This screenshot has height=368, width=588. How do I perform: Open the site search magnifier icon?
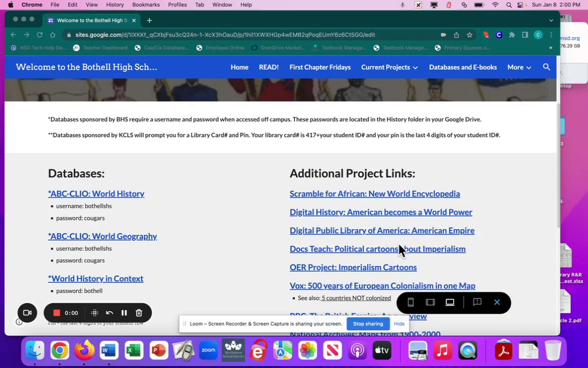click(x=546, y=67)
